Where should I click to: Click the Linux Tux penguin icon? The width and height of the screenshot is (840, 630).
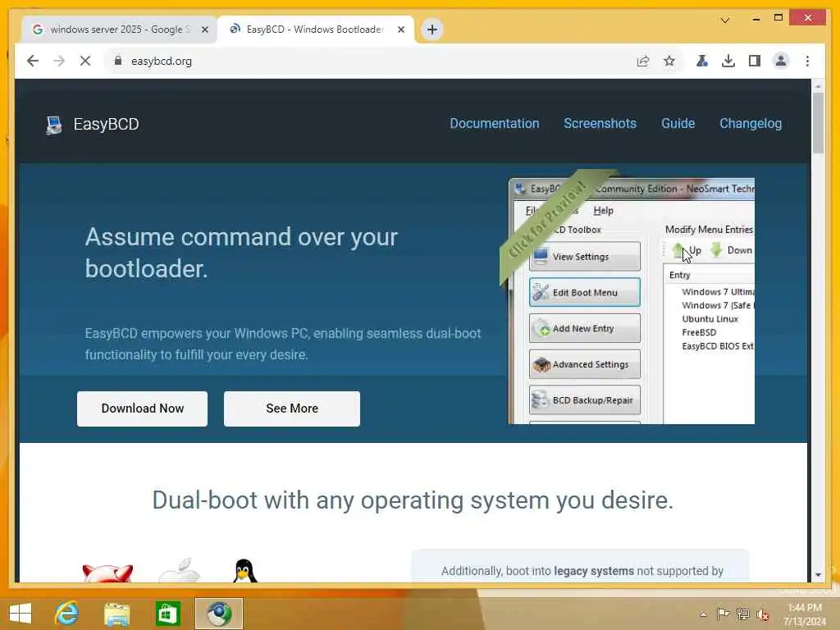coord(244,571)
